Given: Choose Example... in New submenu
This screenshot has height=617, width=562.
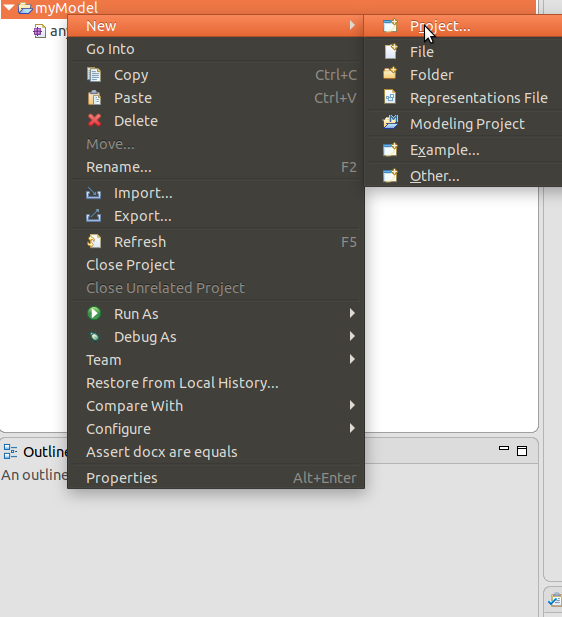Looking at the screenshot, I should point(463,150).
